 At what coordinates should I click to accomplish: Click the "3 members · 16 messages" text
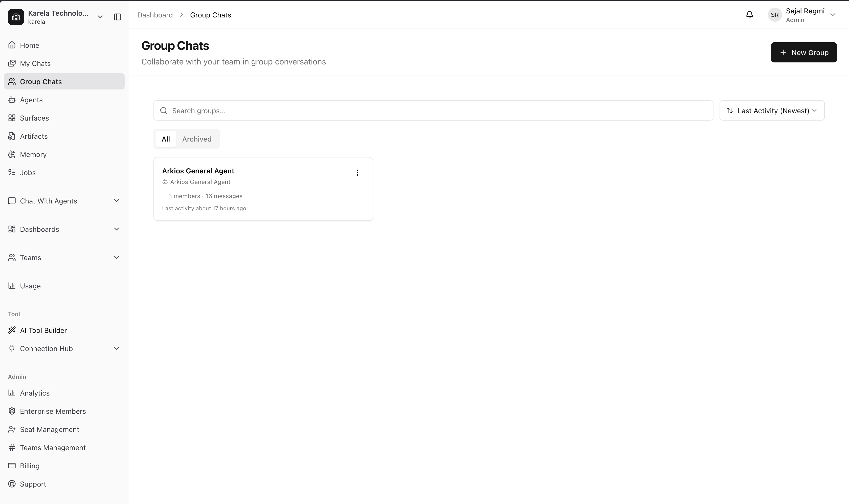click(205, 196)
